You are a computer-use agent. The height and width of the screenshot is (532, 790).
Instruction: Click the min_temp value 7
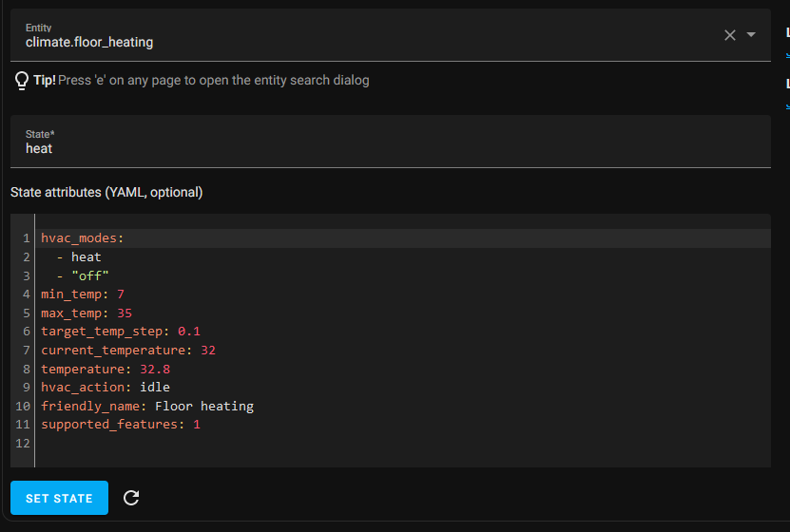coord(121,294)
